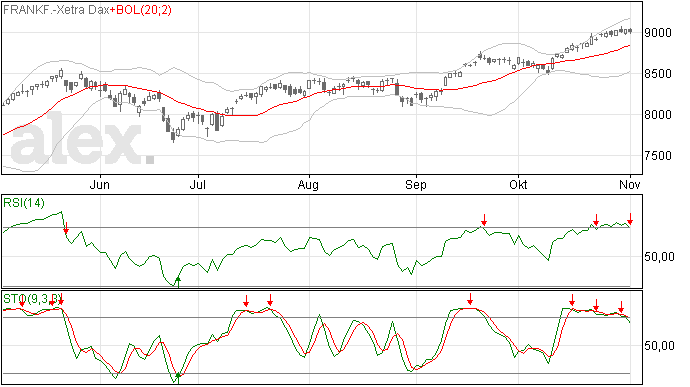
Task: Click the FRANKF.-Xetra Dax chart title
Action: [x=56, y=10]
